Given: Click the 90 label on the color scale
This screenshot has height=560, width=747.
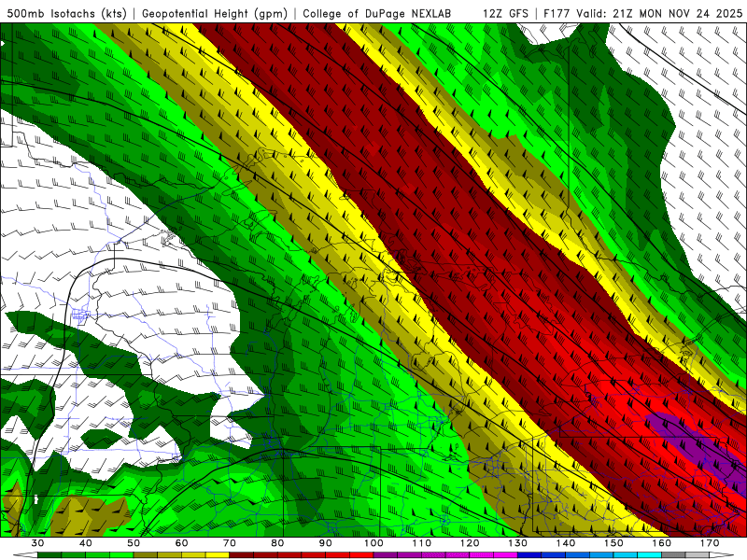Looking at the screenshot, I should click(326, 543).
